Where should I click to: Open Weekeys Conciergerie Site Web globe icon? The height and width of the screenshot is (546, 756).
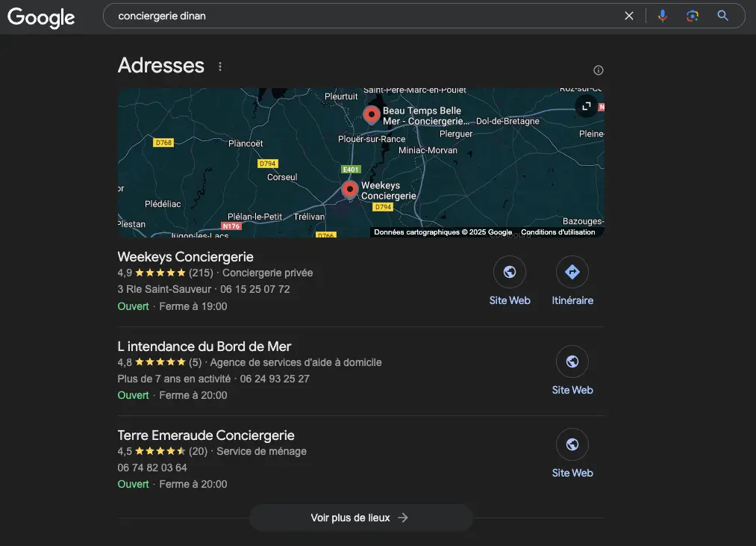[510, 273]
